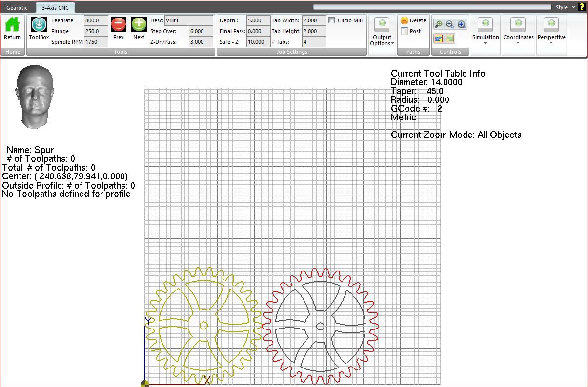This screenshot has height=387, width=588.
Task: Switch to the Gearotic tab
Action: click(x=17, y=8)
